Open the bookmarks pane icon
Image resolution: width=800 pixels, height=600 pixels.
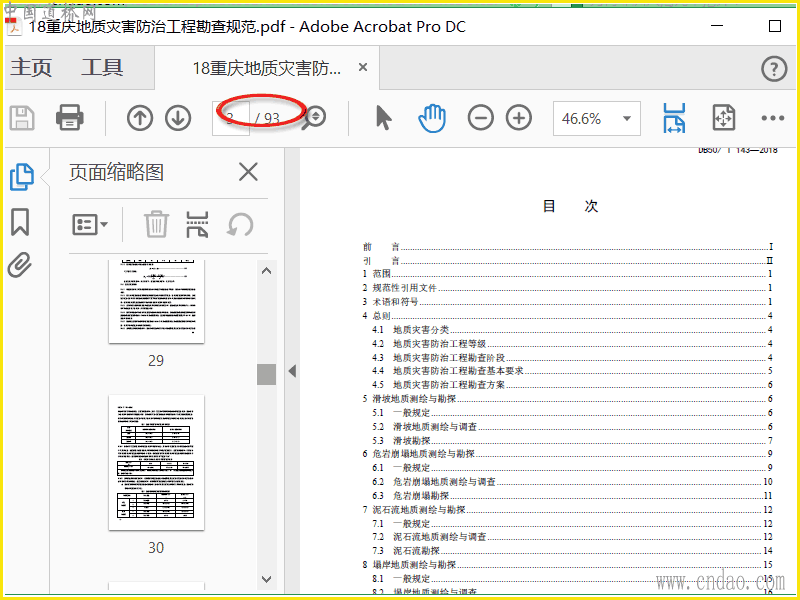(x=20, y=222)
